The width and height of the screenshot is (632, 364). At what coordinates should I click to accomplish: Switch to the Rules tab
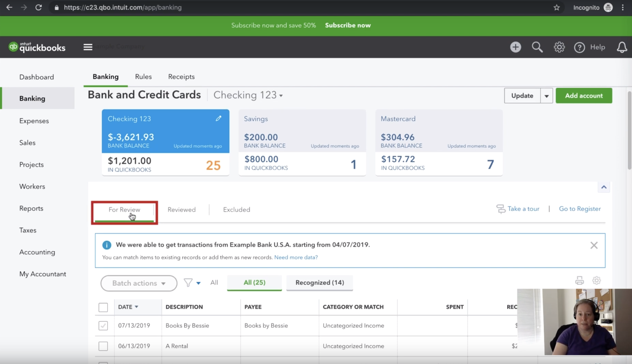click(143, 77)
